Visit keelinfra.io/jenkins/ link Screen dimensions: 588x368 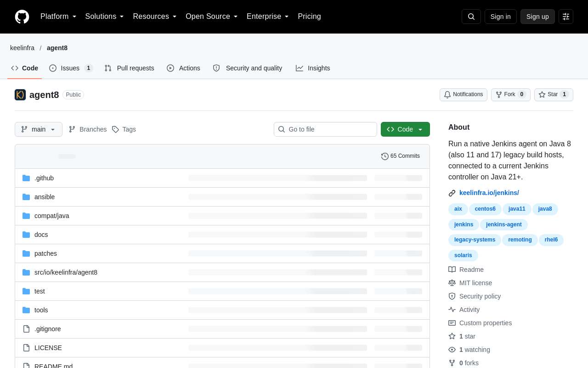click(489, 193)
